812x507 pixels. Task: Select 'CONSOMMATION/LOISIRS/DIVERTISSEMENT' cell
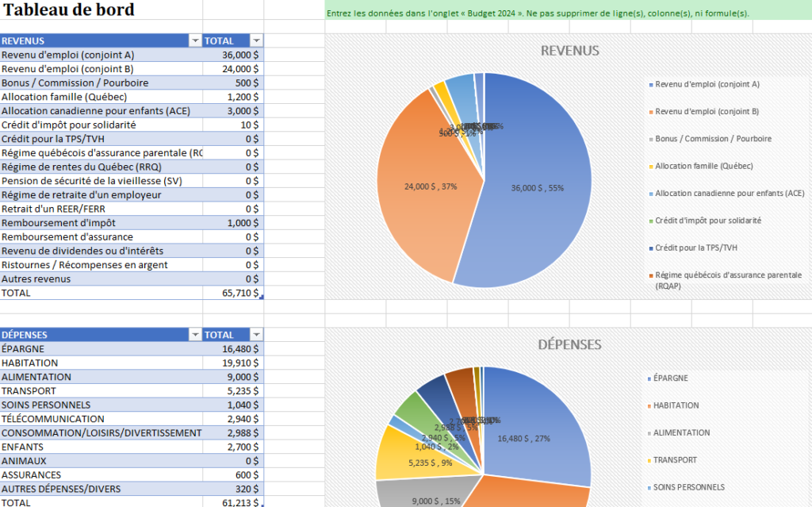point(101,433)
